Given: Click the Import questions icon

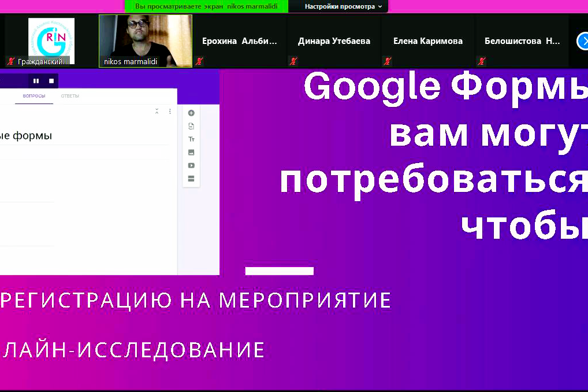Looking at the screenshot, I should pos(191,126).
